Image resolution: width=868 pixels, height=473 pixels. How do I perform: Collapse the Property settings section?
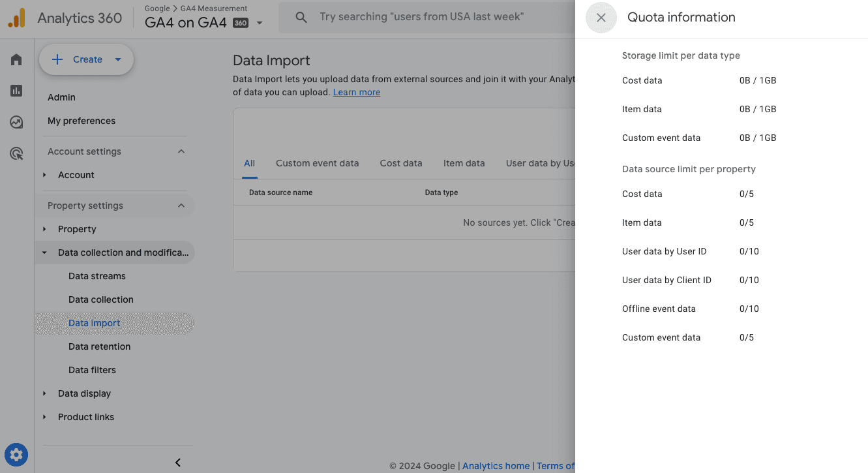pyautogui.click(x=181, y=206)
